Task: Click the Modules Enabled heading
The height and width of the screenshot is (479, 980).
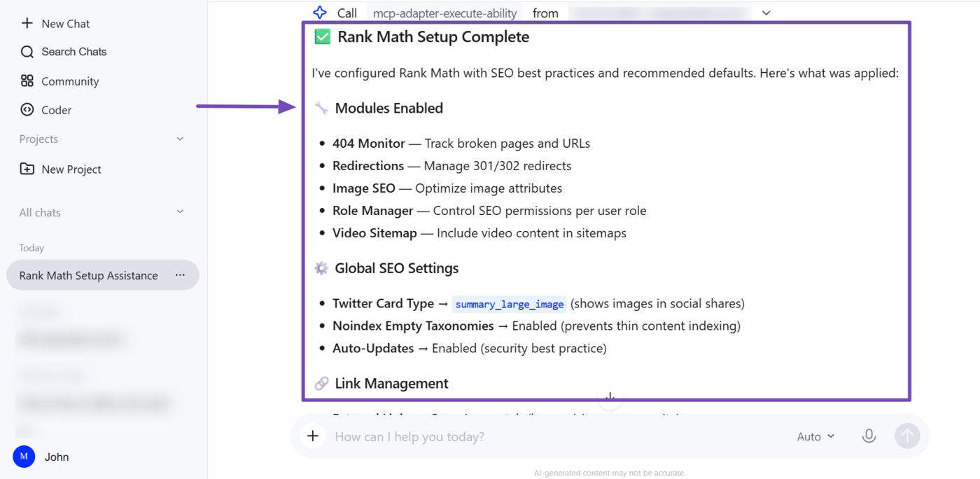Action: coord(389,108)
